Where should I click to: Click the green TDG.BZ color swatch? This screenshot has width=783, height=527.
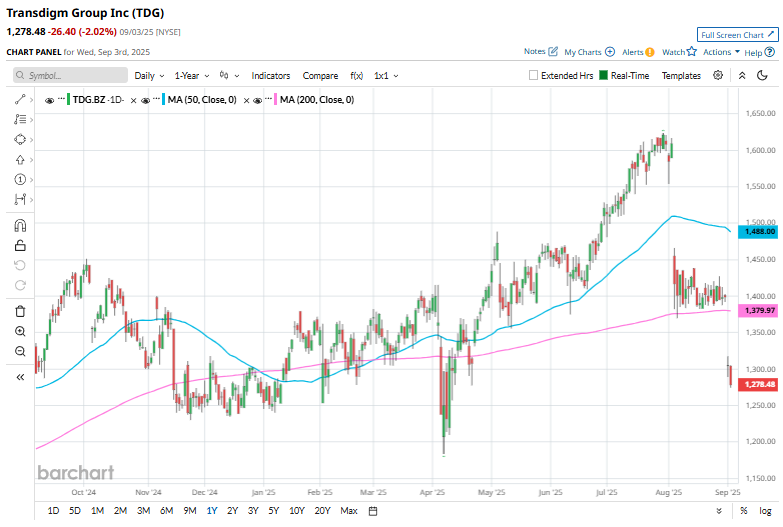pyautogui.click(x=68, y=99)
